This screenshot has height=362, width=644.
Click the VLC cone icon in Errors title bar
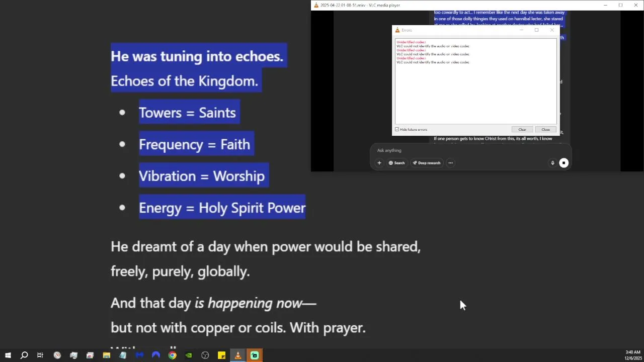[x=397, y=30]
